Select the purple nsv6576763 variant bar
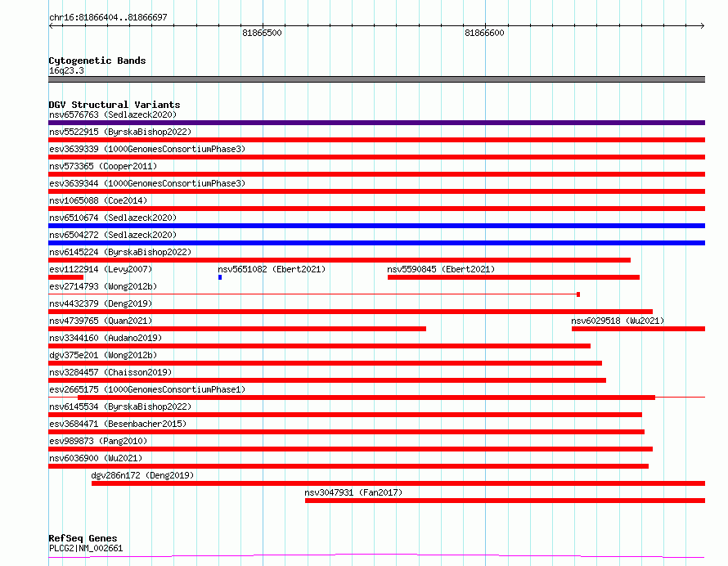The height and width of the screenshot is (566, 728). (376, 123)
